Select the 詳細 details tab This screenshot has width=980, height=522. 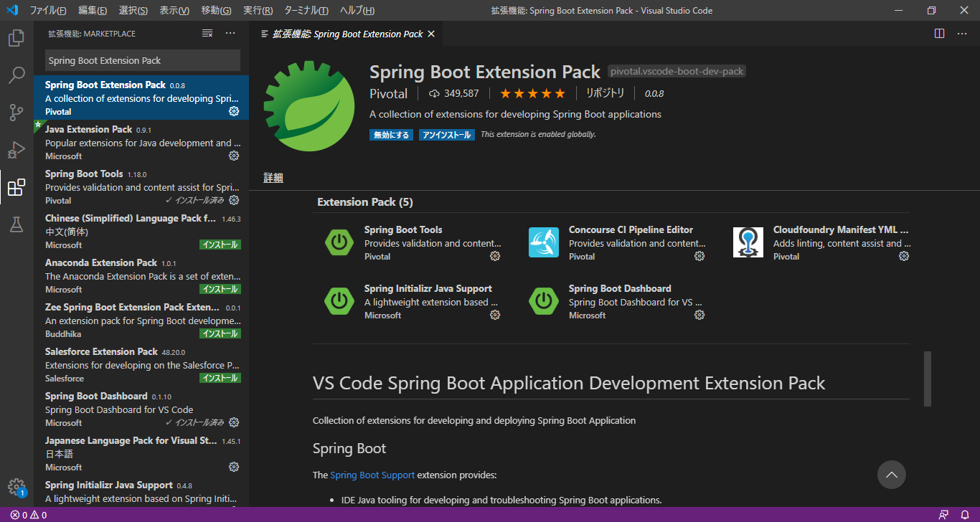point(273,178)
